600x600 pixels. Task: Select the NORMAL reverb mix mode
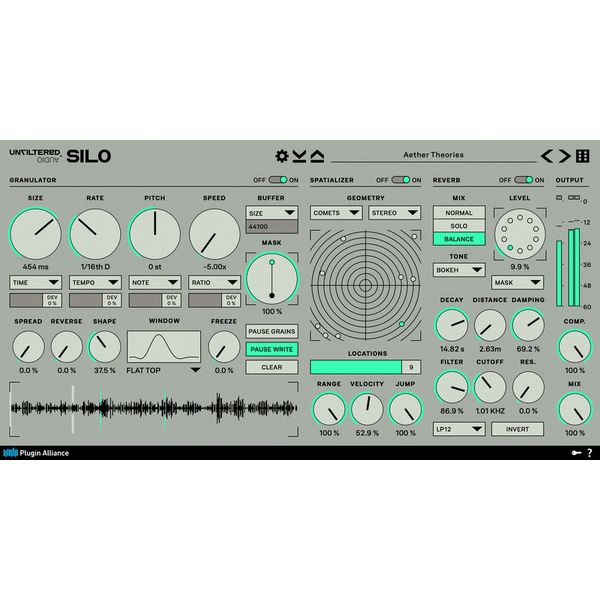460,213
